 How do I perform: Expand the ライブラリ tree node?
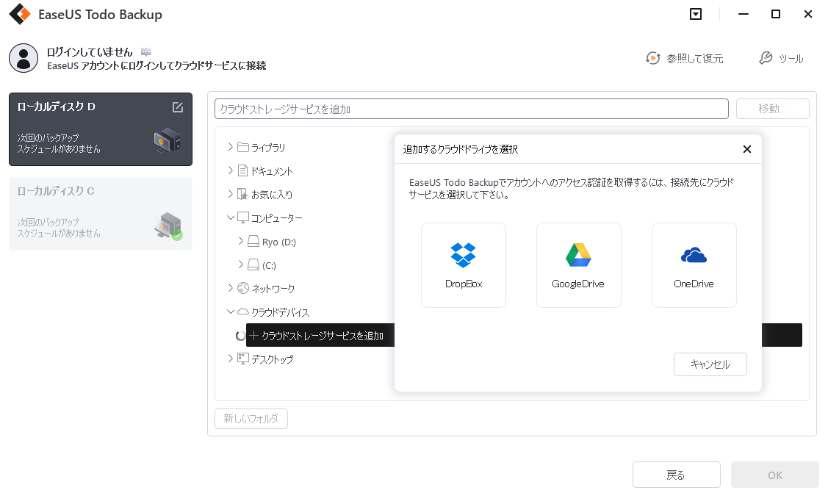click(230, 146)
